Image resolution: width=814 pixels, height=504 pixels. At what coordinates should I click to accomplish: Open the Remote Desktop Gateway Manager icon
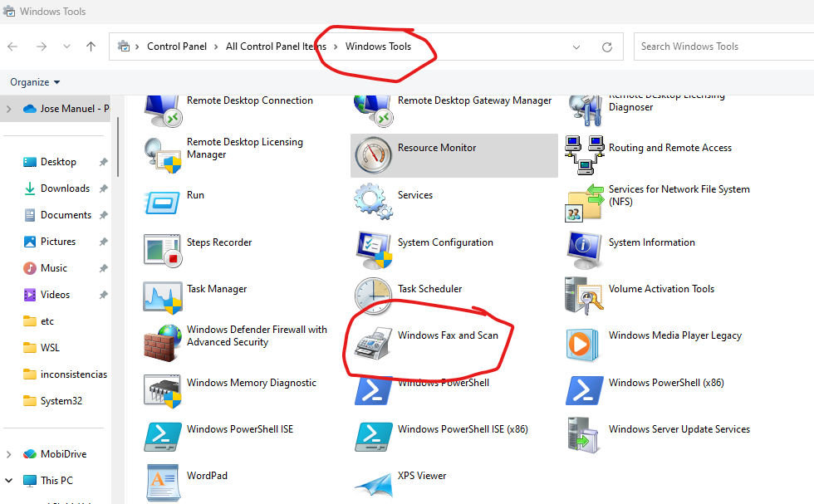373,110
